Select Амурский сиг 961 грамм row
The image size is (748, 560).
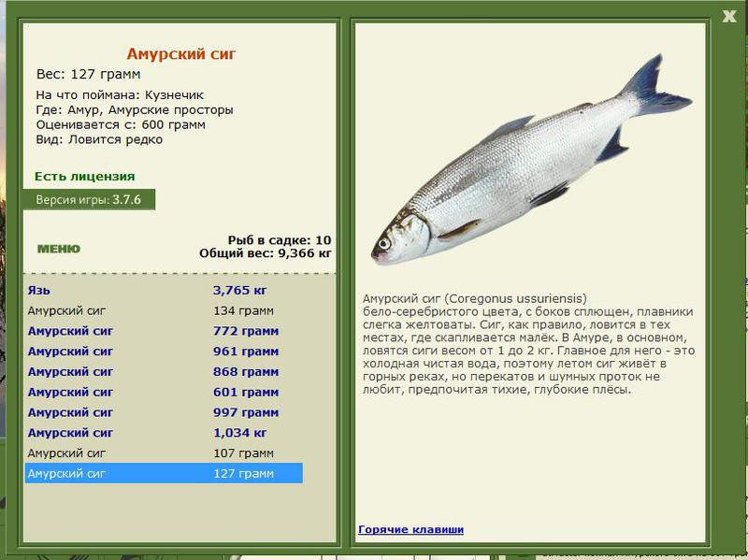pyautogui.click(x=164, y=352)
